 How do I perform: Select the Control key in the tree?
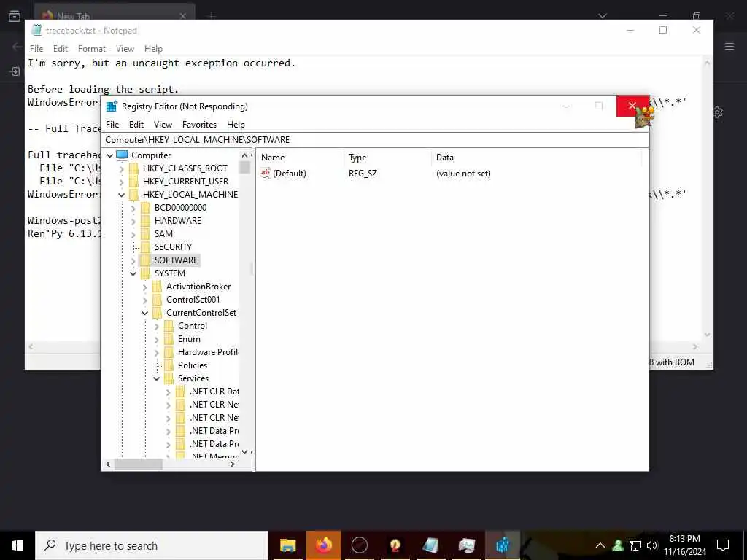point(193,326)
